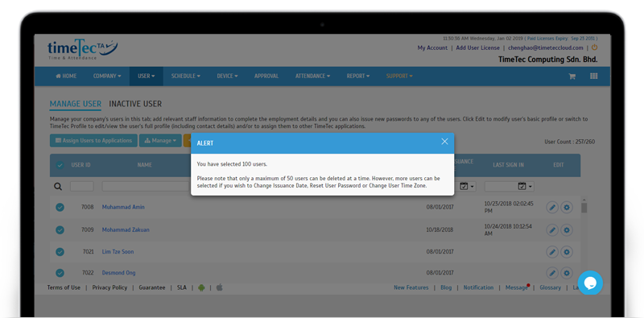Open user Lim Tze Soon's name link
The height and width of the screenshot is (318, 644).
point(118,251)
